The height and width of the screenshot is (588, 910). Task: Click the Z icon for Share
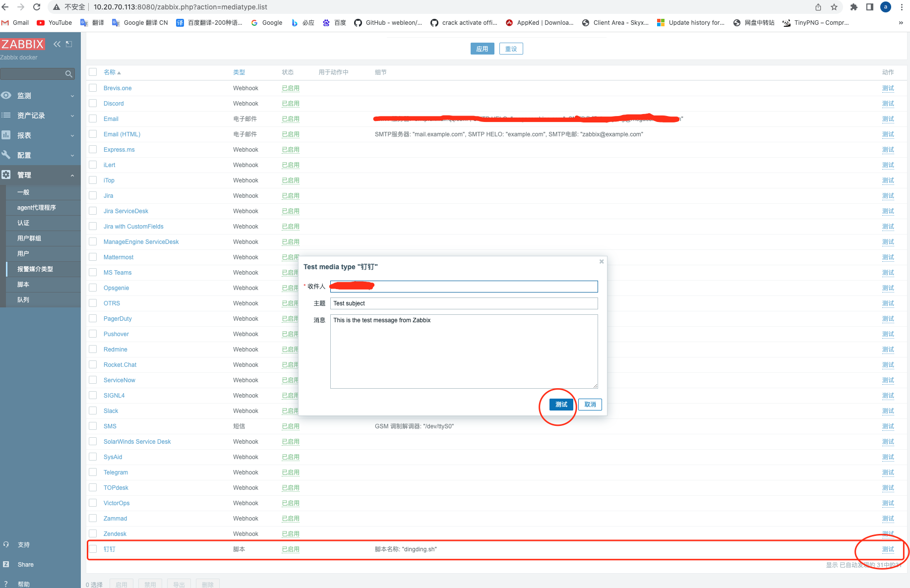[x=6, y=564]
